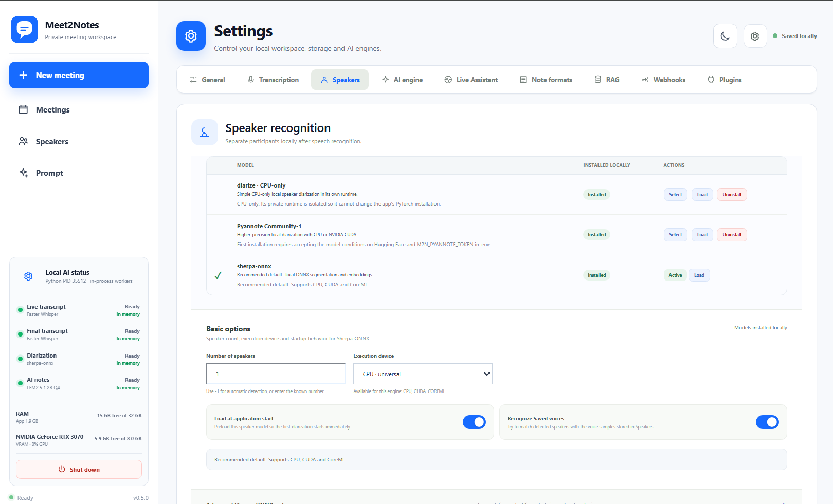This screenshot has width=833, height=504.
Task: Click the Active badge for sherpa-onnx
Action: 675,275
